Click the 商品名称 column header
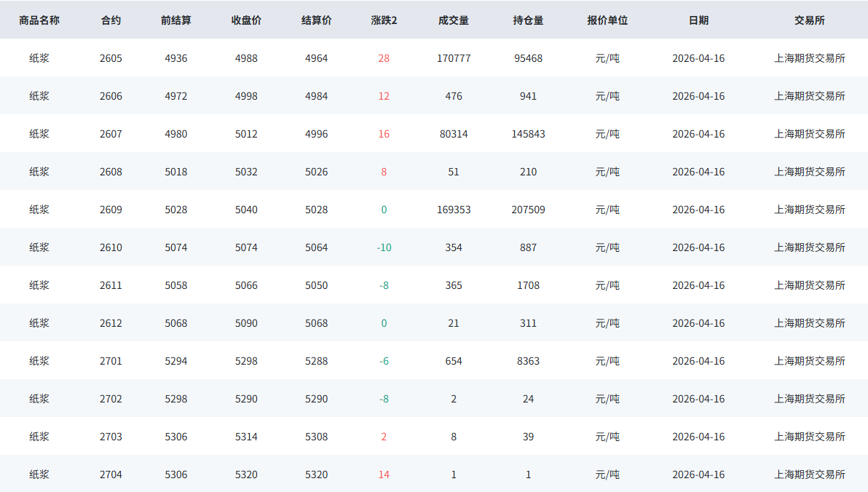This screenshot has height=492, width=868. 39,20
